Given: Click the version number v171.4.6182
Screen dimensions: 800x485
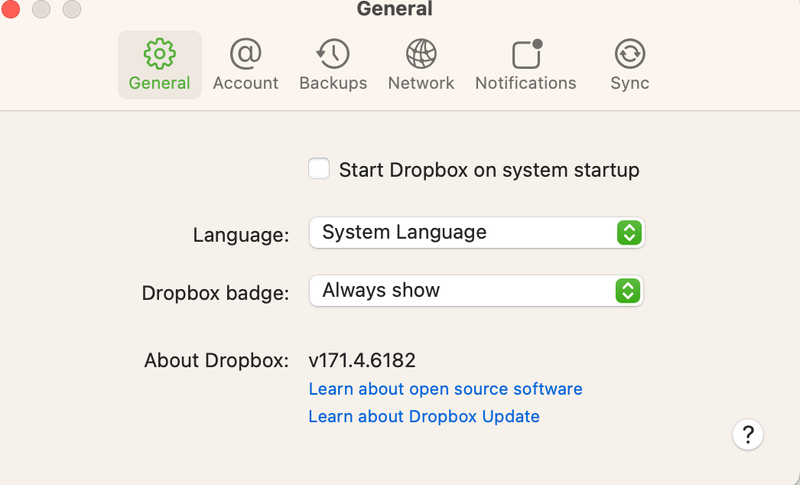Looking at the screenshot, I should click(362, 361).
